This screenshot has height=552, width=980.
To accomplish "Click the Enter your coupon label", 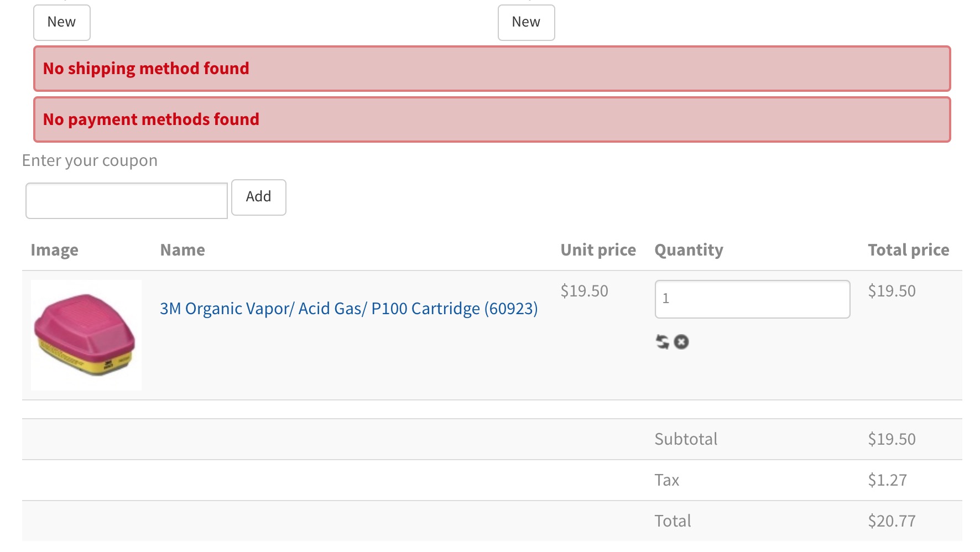I will pyautogui.click(x=90, y=160).
